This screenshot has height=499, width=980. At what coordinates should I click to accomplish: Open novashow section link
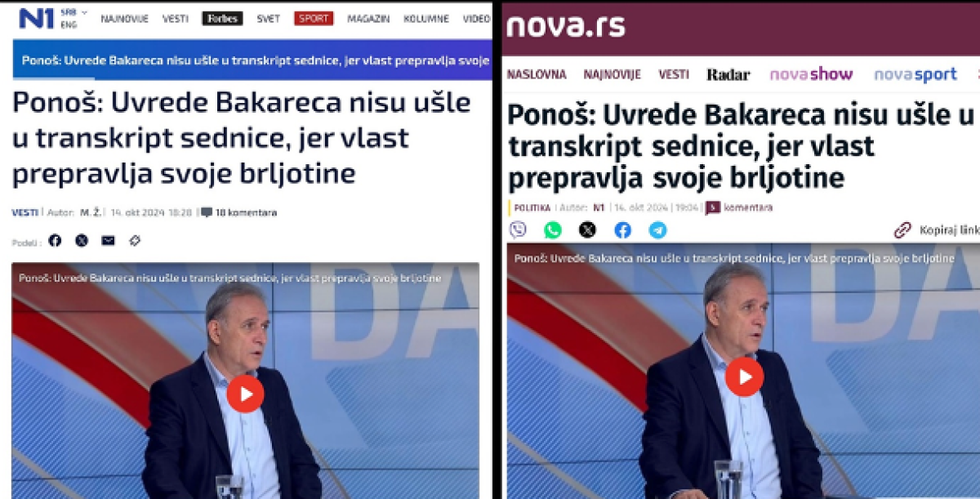[811, 74]
